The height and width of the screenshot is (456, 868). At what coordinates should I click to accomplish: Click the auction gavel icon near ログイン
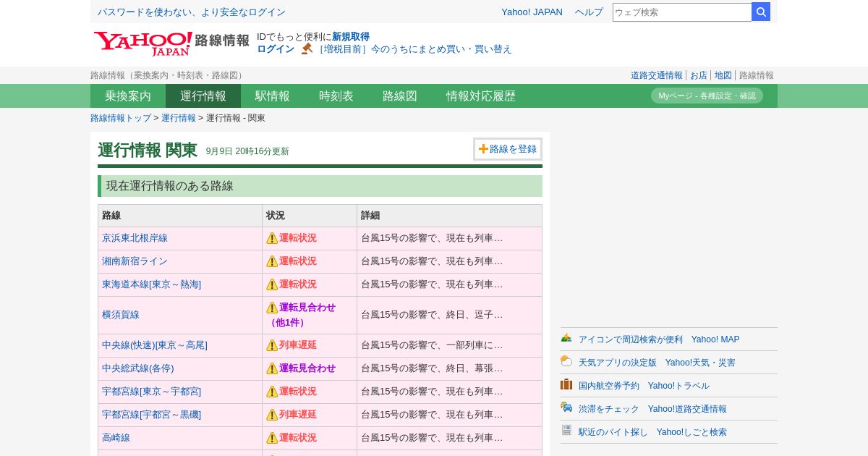[307, 48]
